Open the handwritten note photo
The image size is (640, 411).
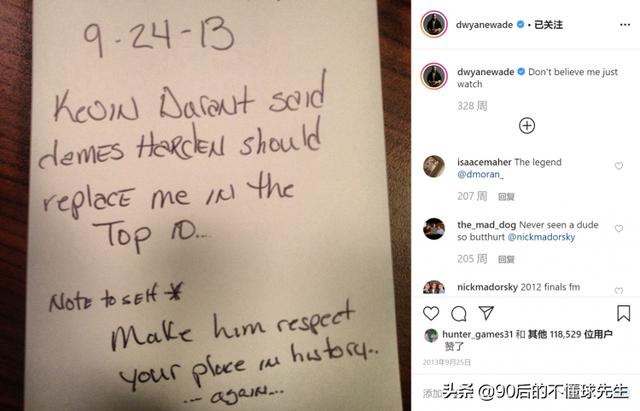(205, 205)
